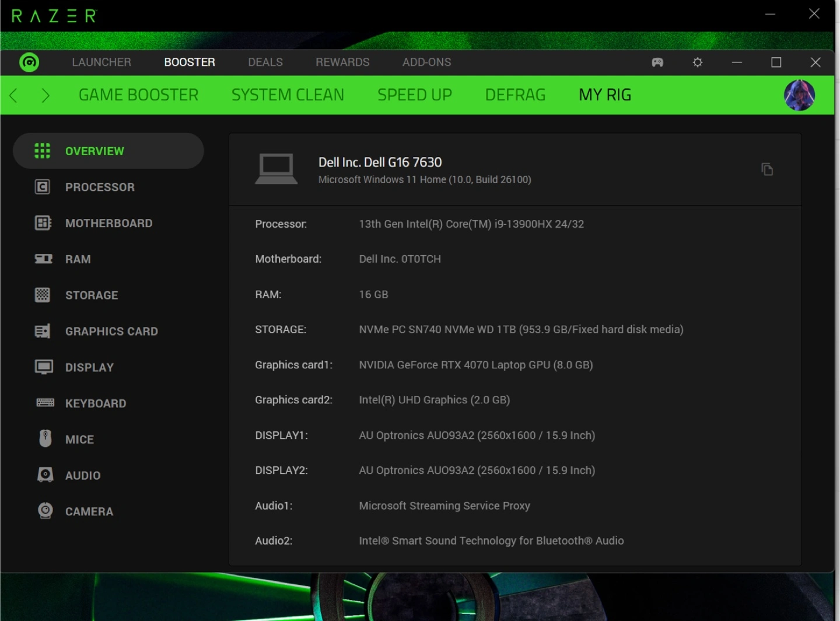Minimize the Cortex inner window
The height and width of the screenshot is (621, 840).
tap(737, 62)
